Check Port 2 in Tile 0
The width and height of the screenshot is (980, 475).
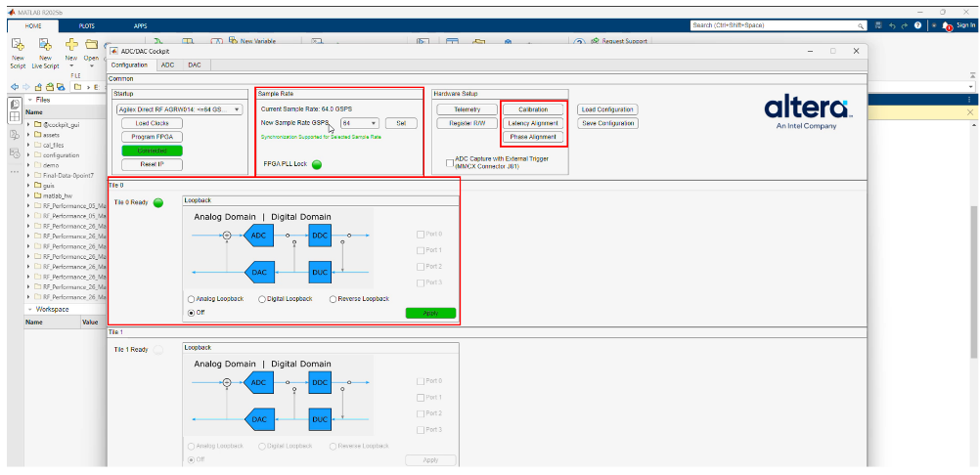click(420, 267)
